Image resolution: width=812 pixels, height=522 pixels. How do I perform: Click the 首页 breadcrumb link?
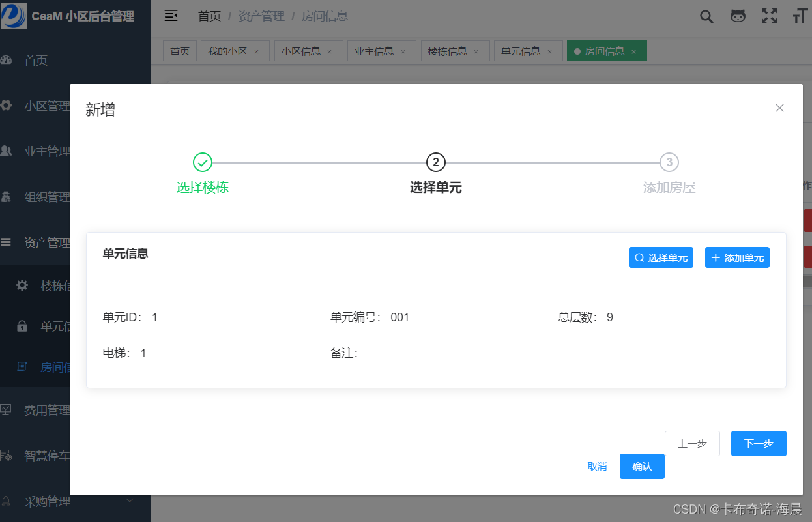click(x=209, y=16)
